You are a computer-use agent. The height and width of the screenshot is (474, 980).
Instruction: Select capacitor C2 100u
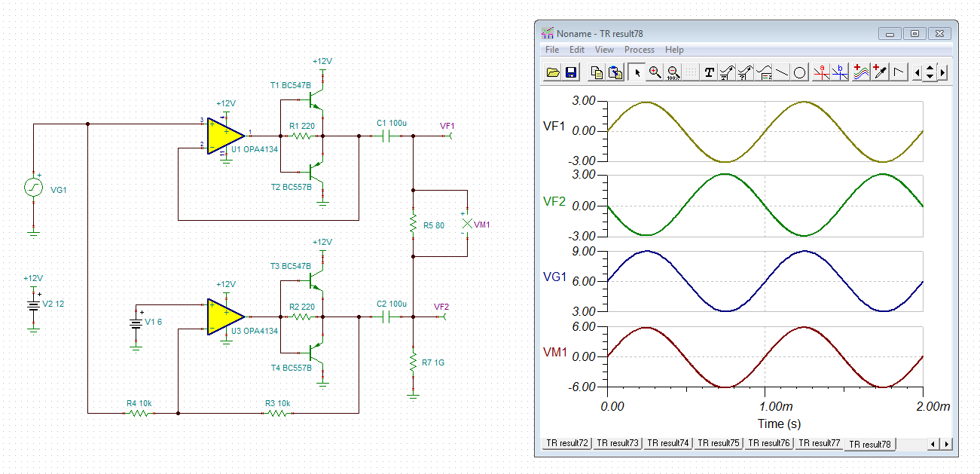point(386,317)
